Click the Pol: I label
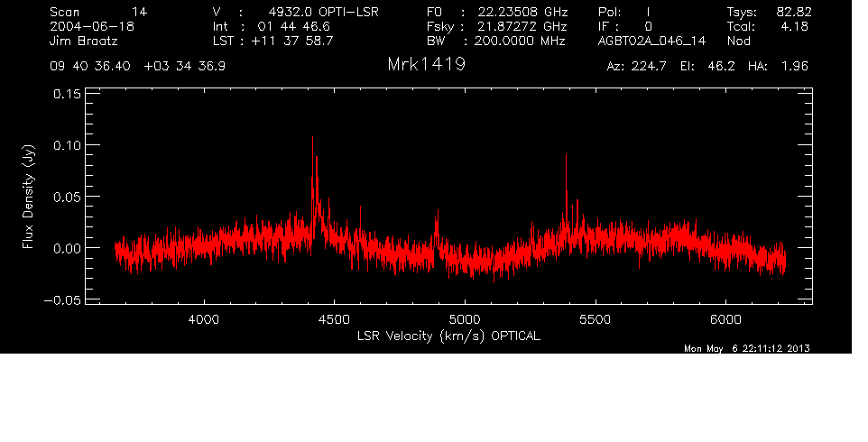The width and height of the screenshot is (868, 442). 624,12
